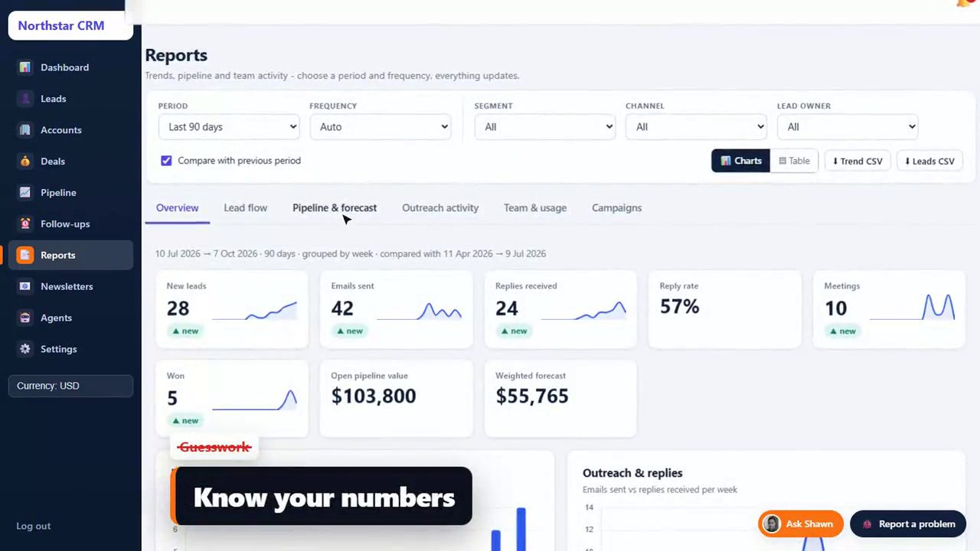Click the orange Reports sidebar icon
The height and width of the screenshot is (551, 980).
[x=25, y=256]
